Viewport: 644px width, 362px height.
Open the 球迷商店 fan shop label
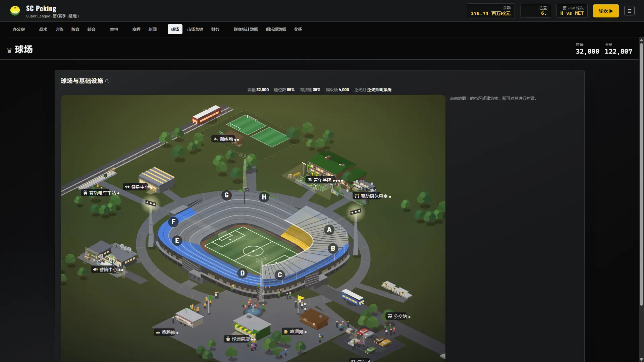(239, 339)
